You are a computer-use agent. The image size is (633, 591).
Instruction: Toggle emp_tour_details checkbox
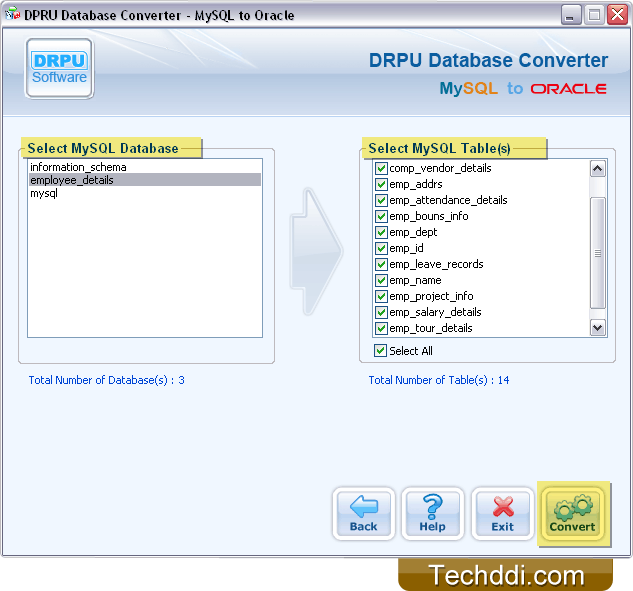tap(381, 328)
